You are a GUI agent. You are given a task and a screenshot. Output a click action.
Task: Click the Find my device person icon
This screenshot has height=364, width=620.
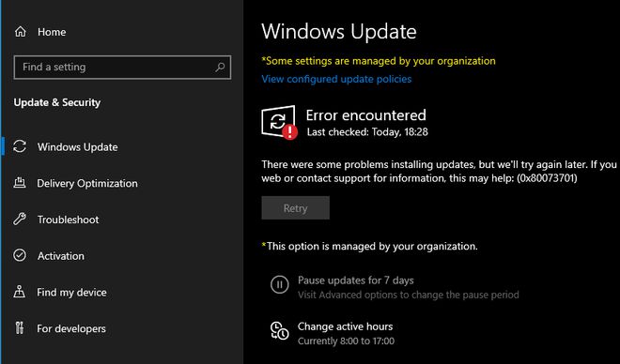20,292
